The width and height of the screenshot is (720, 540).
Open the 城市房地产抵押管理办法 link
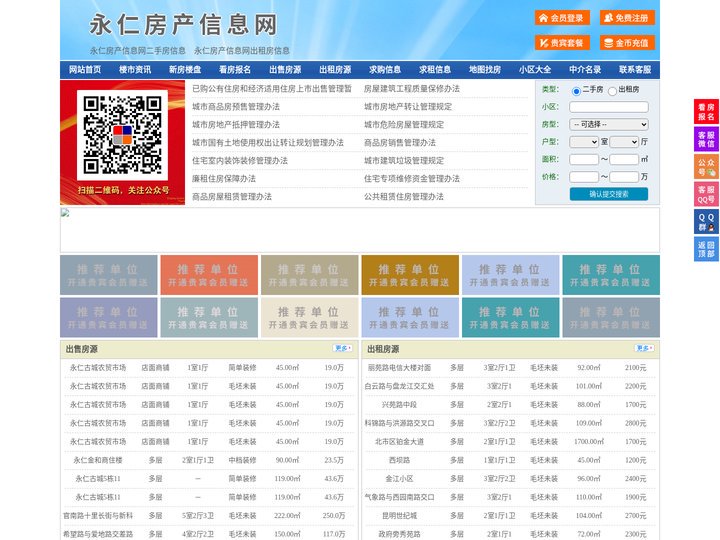pos(236,124)
